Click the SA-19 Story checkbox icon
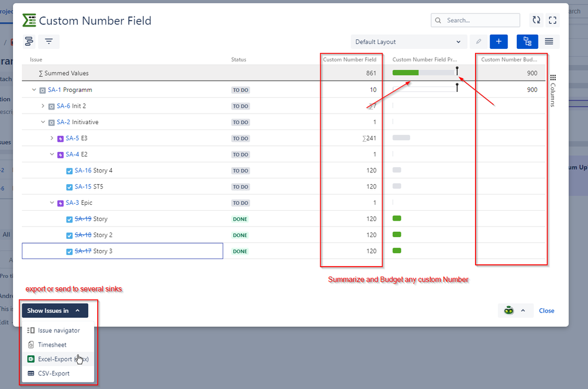 [69, 220]
